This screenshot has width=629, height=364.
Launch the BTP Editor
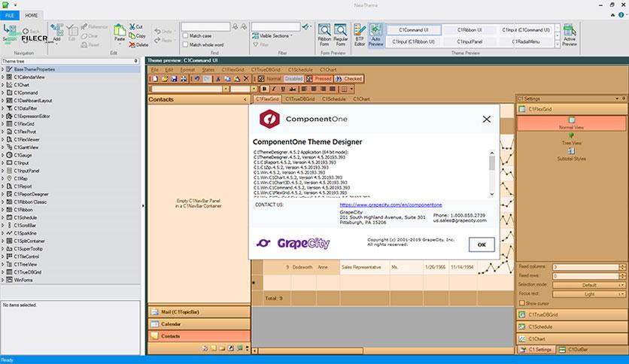(360, 35)
